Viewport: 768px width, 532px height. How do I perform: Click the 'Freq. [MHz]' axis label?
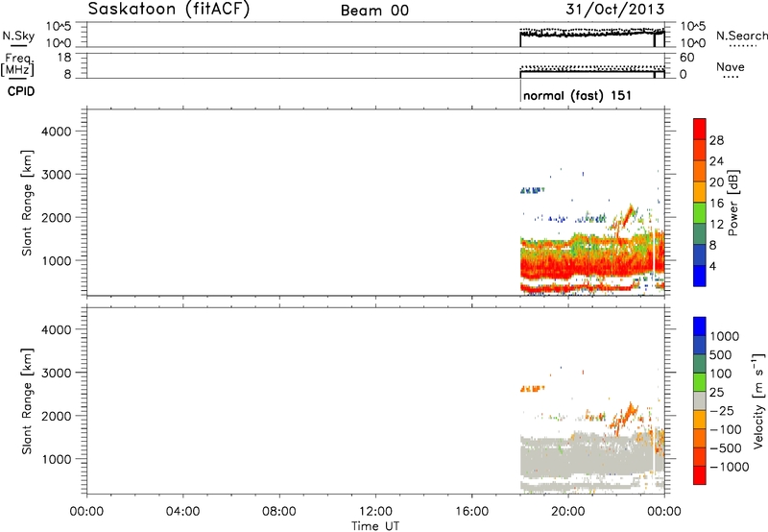(x=17, y=64)
